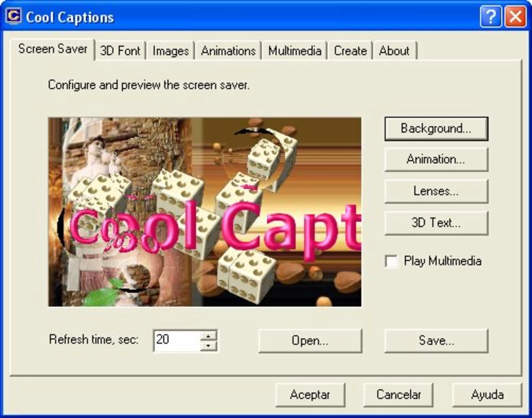Click the Cancelar button
532x418 pixels.
[x=398, y=395]
